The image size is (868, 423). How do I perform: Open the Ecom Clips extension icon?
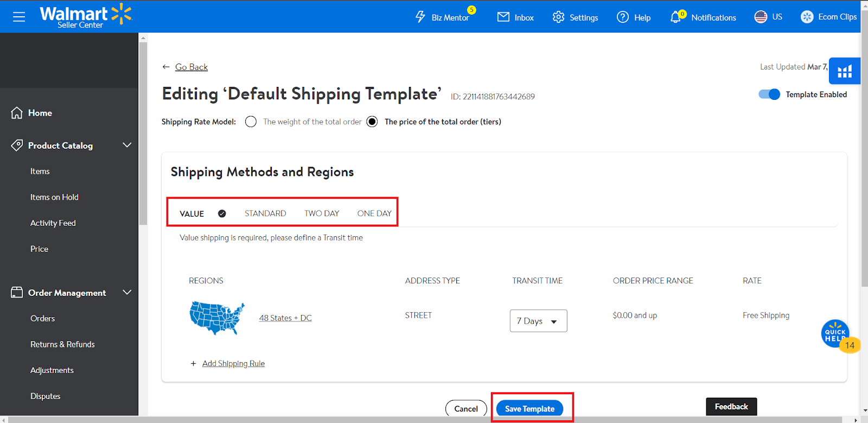click(807, 17)
